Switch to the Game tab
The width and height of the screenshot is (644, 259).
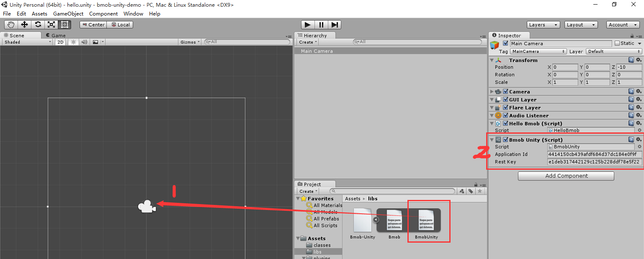56,36
